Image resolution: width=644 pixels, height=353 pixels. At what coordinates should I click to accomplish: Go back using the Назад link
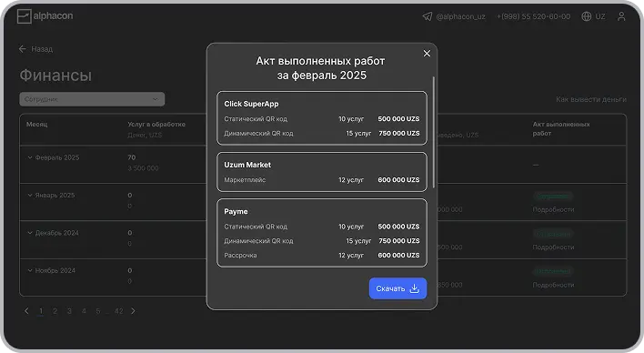(35, 49)
